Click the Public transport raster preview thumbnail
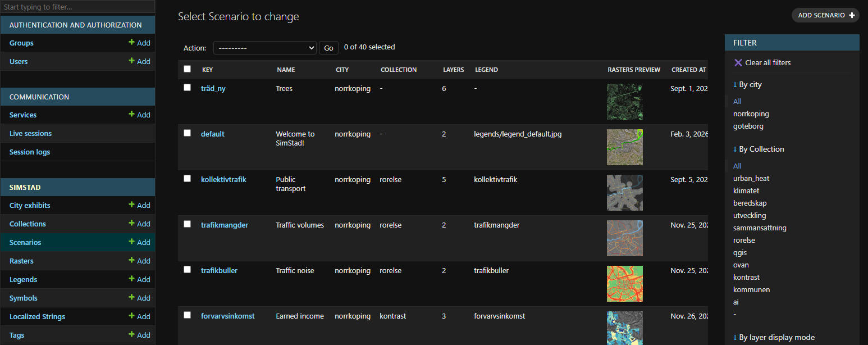This screenshot has width=868, height=345. pos(624,193)
